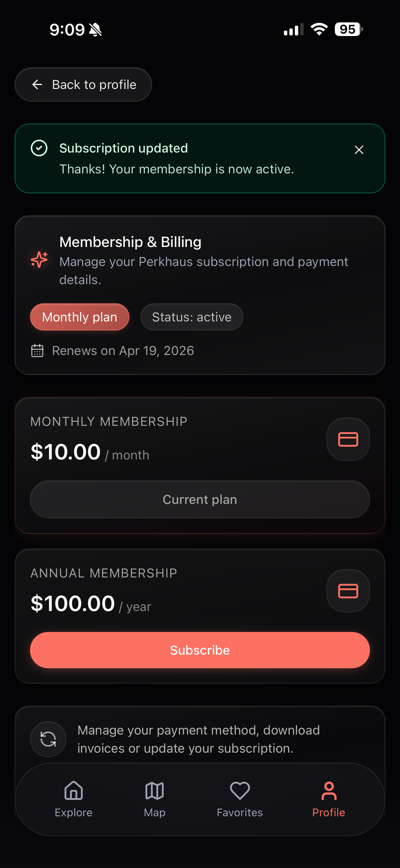400x868 pixels.
Task: Select the Monthly plan pill
Action: pyautogui.click(x=80, y=317)
